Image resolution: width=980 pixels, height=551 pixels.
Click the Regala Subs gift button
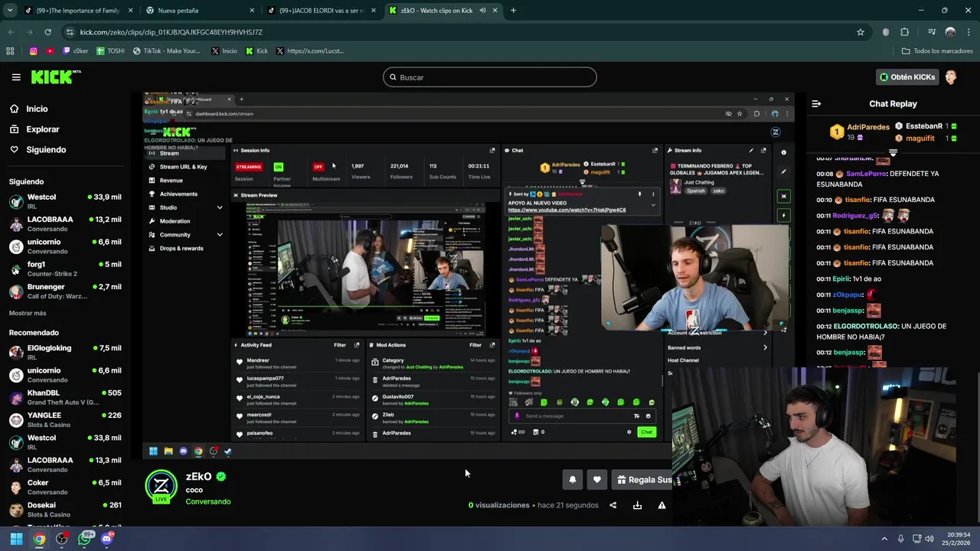(x=644, y=480)
